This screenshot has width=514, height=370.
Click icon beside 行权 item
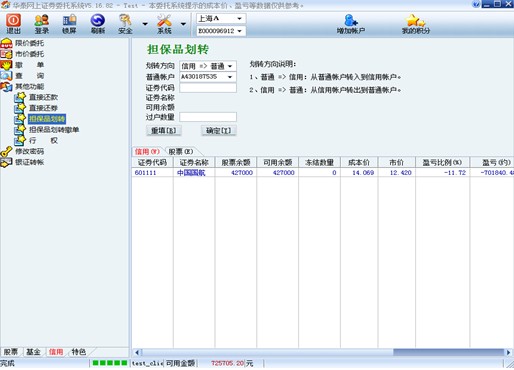20,140
